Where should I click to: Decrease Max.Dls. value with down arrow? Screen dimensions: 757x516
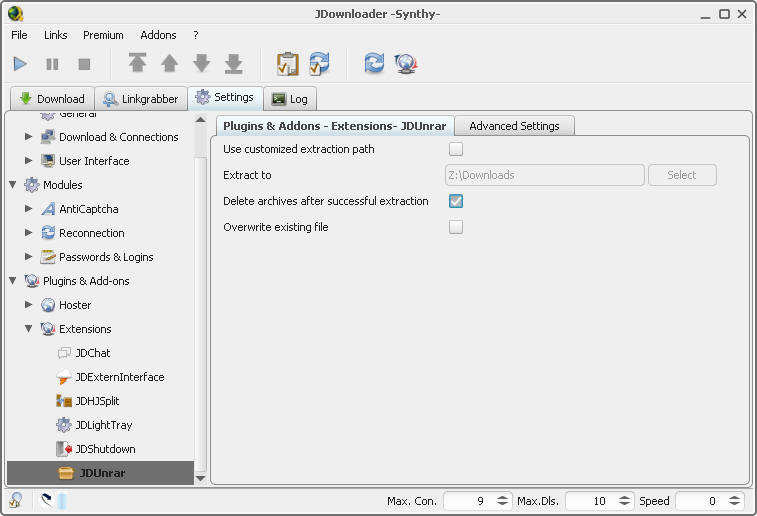(x=624, y=504)
